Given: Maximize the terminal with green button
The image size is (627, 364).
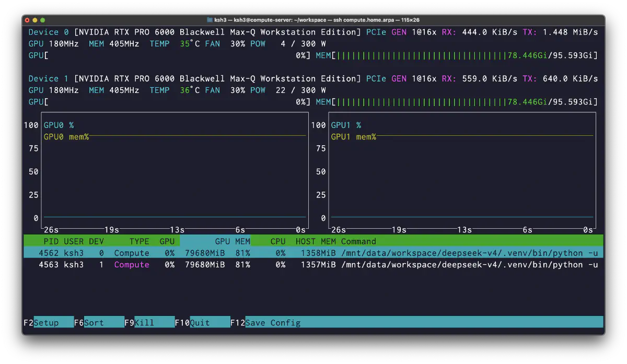Looking at the screenshot, I should 43,20.
